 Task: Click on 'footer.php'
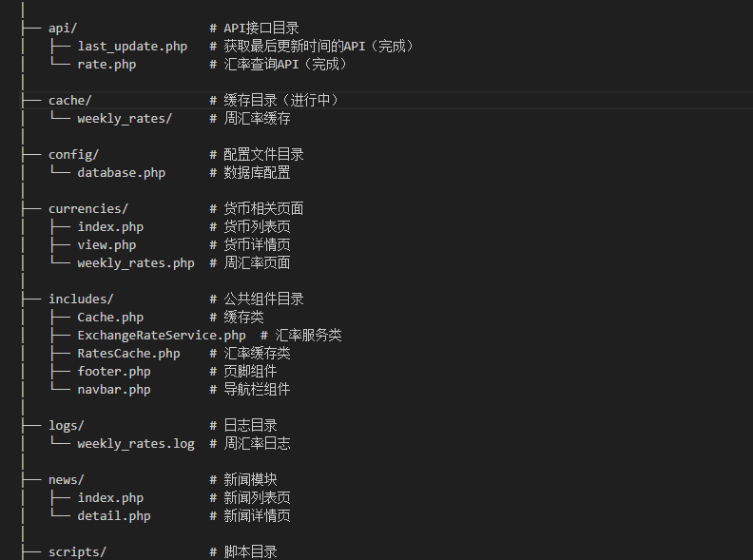click(x=114, y=372)
